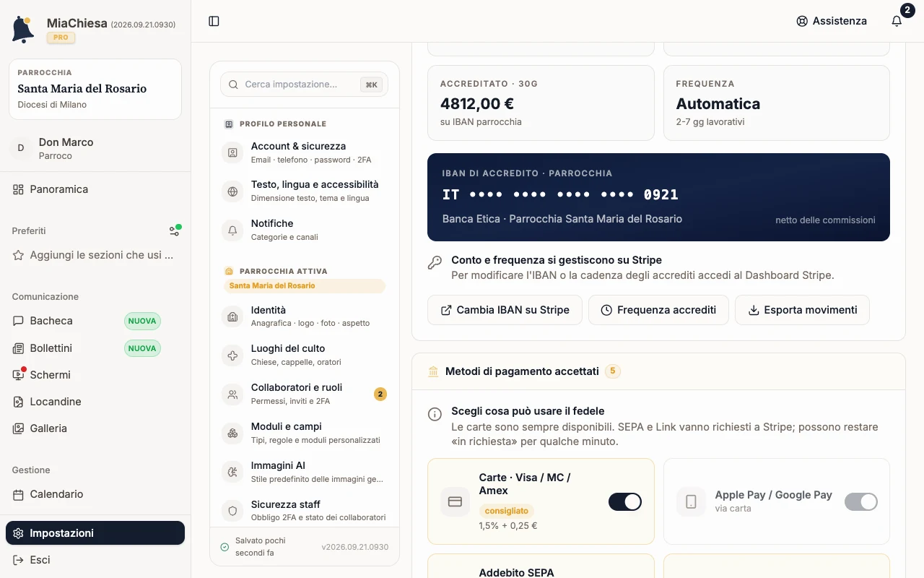
Task: Click the bank icon in Metodi di pagamento header
Action: (x=433, y=372)
